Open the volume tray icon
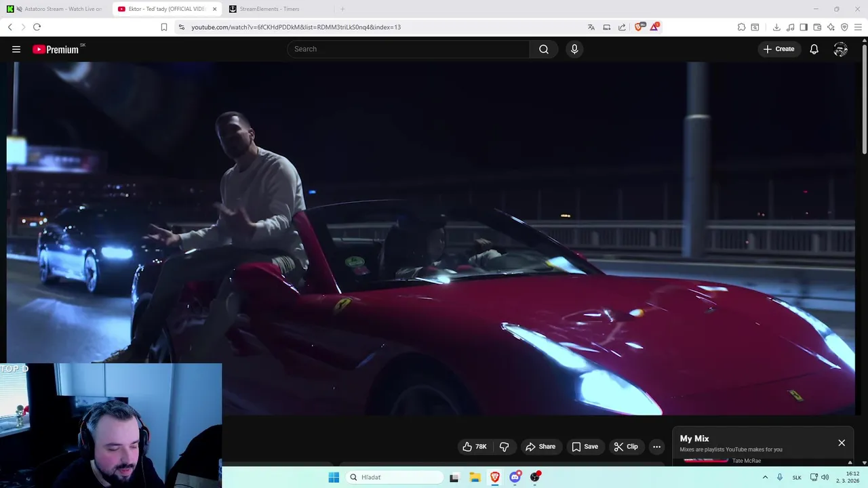 pos(825,477)
